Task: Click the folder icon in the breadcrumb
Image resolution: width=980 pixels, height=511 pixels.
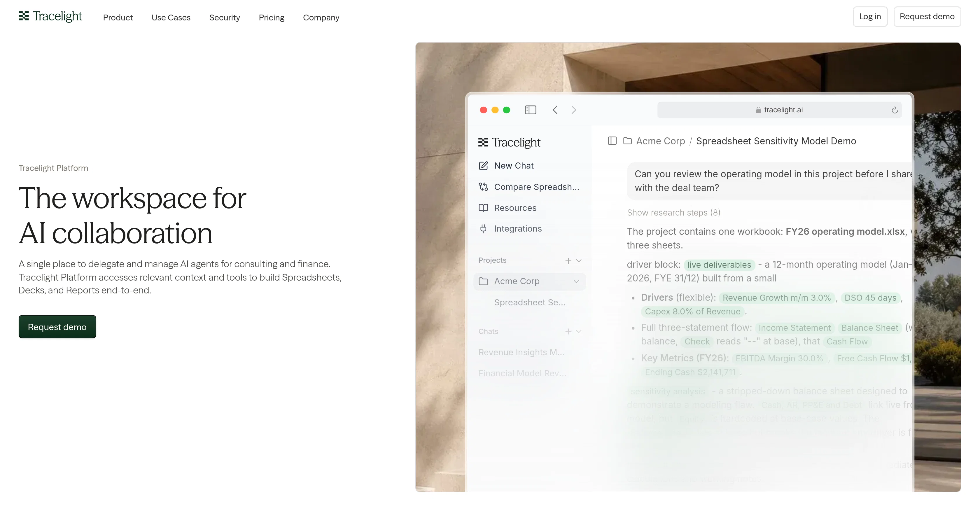Action: point(627,141)
